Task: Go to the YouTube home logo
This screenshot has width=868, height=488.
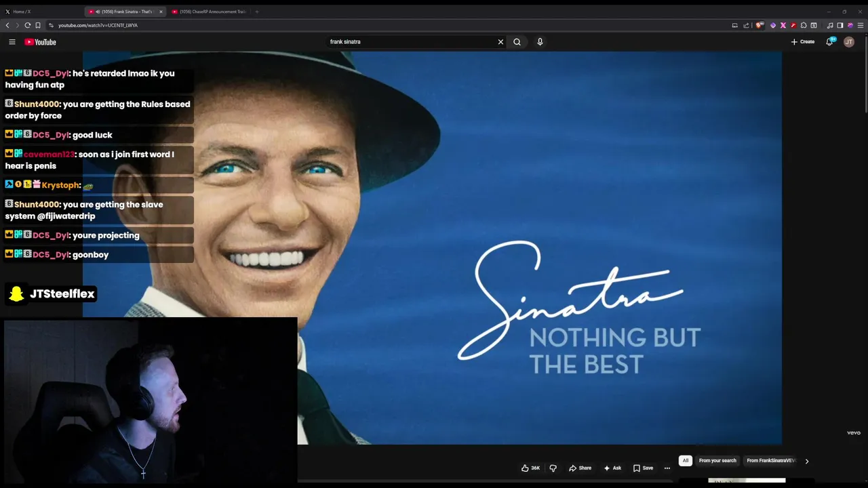Action: click(40, 42)
